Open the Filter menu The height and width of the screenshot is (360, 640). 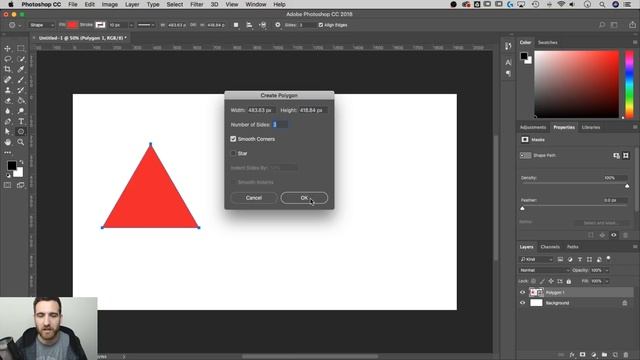[x=196, y=4]
